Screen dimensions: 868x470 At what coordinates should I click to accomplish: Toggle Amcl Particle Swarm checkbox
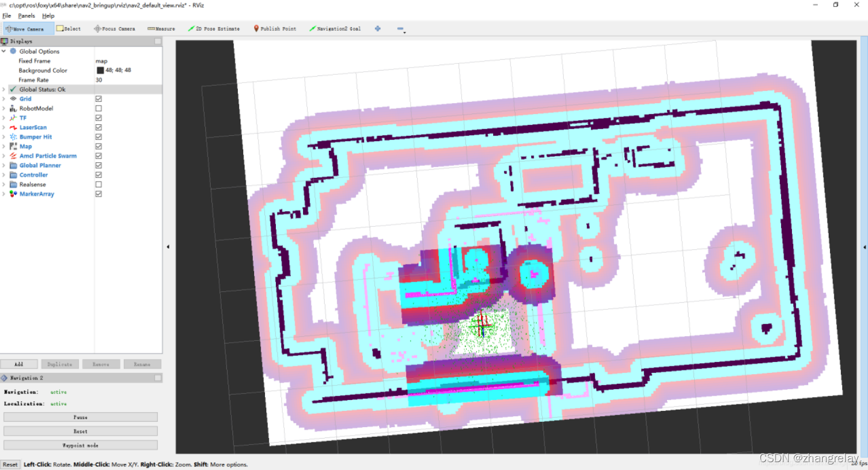[x=98, y=156]
